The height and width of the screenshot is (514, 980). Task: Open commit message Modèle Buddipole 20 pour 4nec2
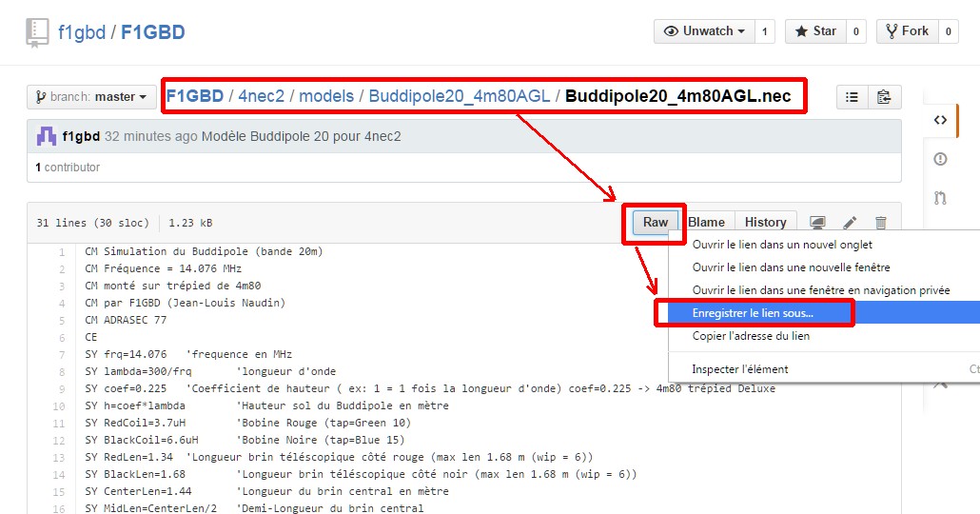coord(302,136)
